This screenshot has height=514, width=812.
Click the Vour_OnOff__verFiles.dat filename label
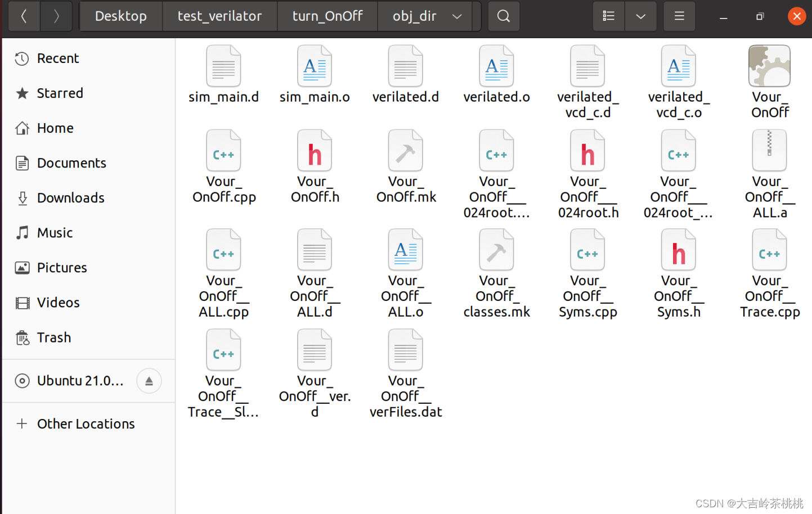coord(406,396)
